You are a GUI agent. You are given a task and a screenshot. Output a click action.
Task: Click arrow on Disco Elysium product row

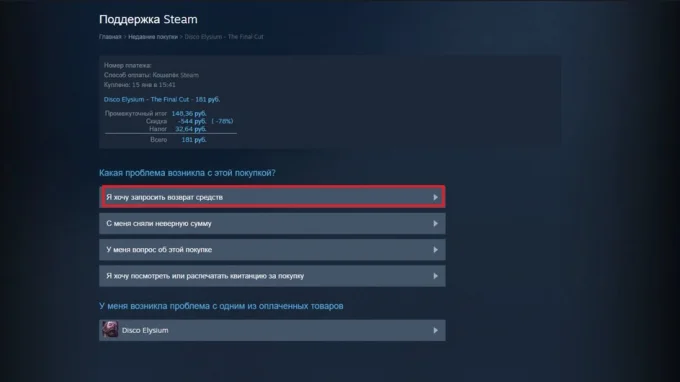pyautogui.click(x=435, y=330)
